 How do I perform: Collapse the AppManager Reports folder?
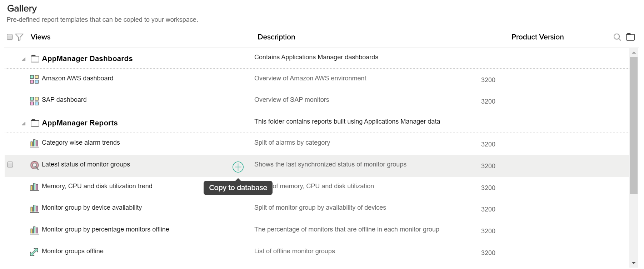click(x=24, y=124)
